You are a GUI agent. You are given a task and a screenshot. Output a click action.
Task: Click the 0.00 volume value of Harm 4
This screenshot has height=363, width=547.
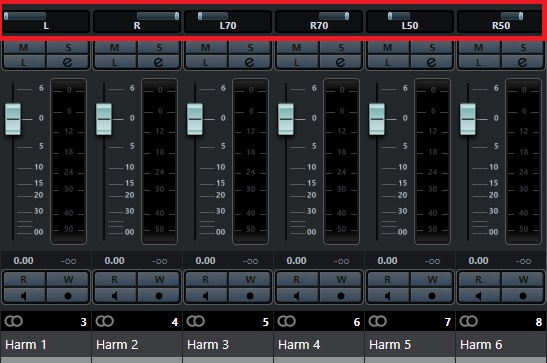click(x=297, y=260)
